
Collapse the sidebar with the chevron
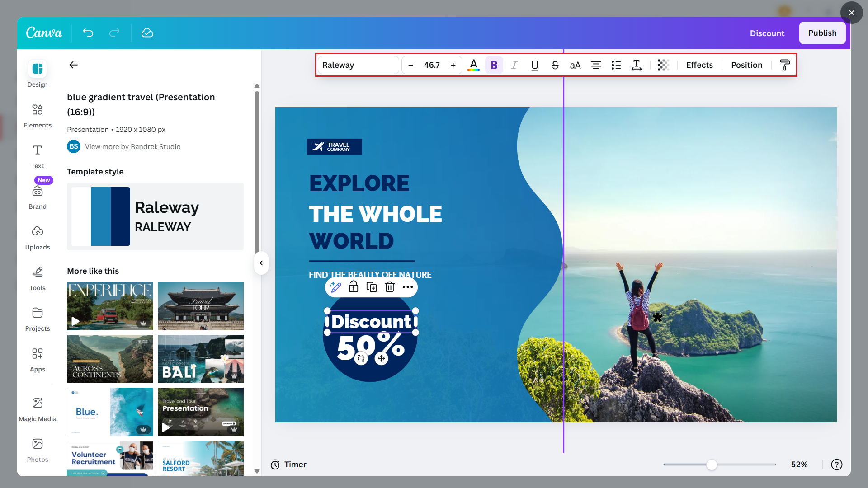[x=261, y=263]
